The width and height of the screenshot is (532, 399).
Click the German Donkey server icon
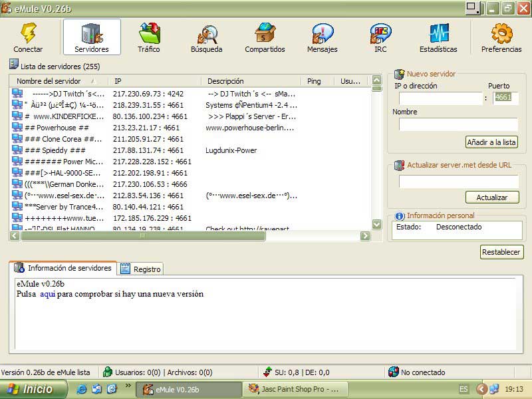(17, 184)
